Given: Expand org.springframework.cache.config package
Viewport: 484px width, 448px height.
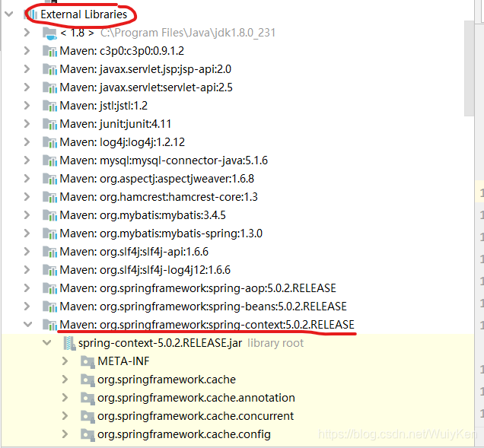Looking at the screenshot, I should 65,434.
